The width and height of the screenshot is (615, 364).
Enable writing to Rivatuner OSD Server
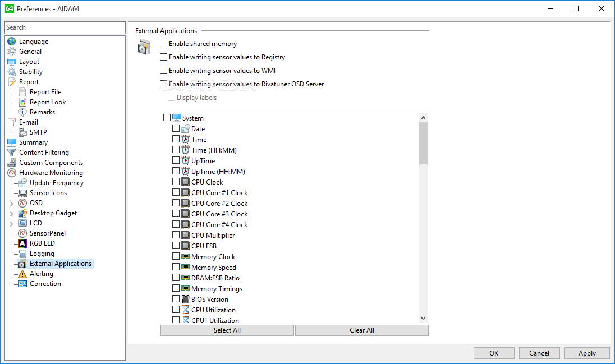(x=163, y=84)
